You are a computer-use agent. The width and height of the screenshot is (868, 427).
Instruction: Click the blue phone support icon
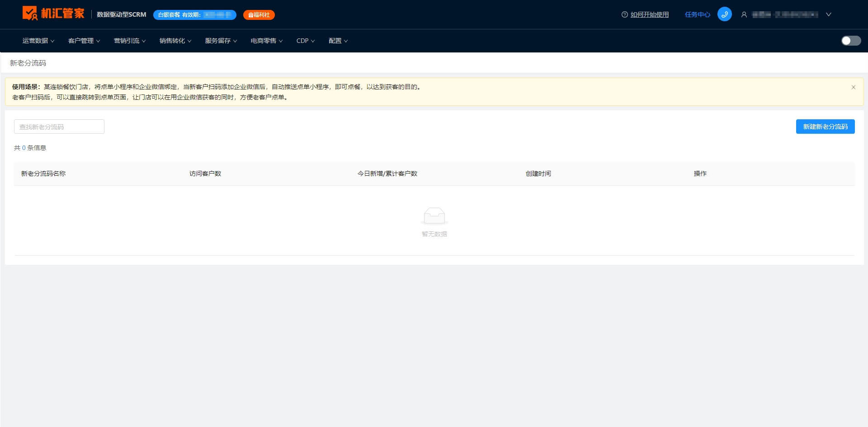(724, 14)
